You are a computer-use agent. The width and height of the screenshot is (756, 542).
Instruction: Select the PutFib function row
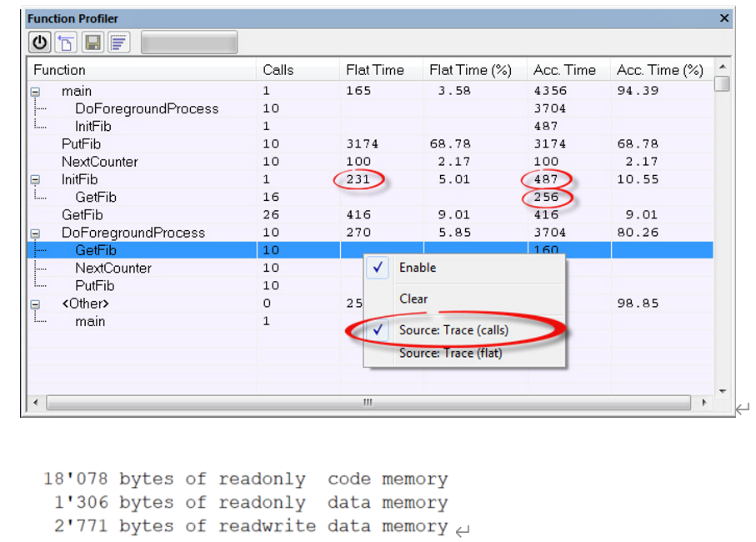pyautogui.click(x=81, y=144)
